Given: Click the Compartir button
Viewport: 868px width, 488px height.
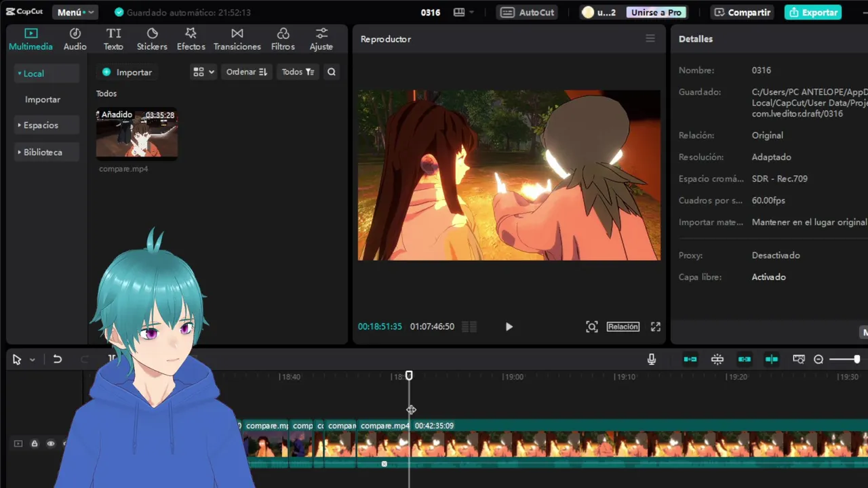Looking at the screenshot, I should pyautogui.click(x=742, y=12).
